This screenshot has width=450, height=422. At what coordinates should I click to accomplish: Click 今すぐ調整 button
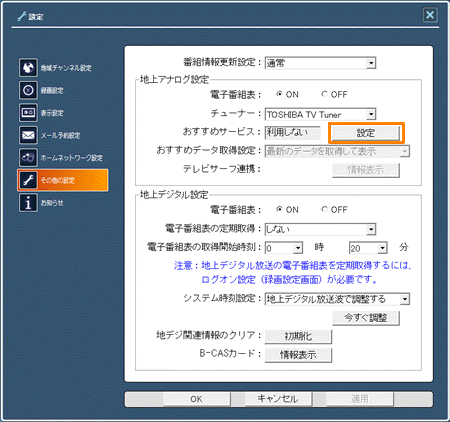coord(366,318)
